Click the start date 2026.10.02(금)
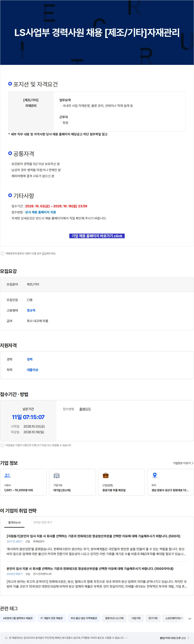Screen dimensions: 194x644 [34, 427]
